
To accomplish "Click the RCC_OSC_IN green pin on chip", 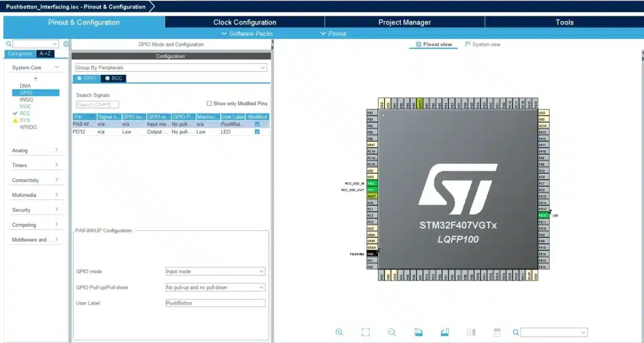I will [372, 184].
